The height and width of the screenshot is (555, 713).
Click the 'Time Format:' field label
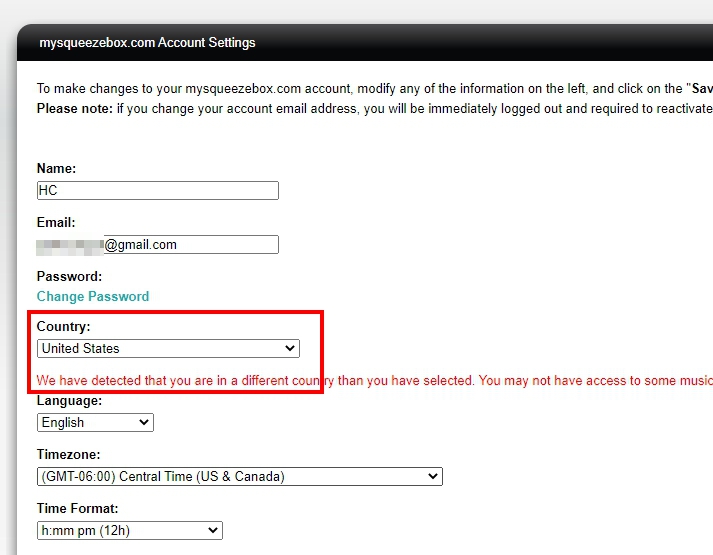(x=77, y=508)
